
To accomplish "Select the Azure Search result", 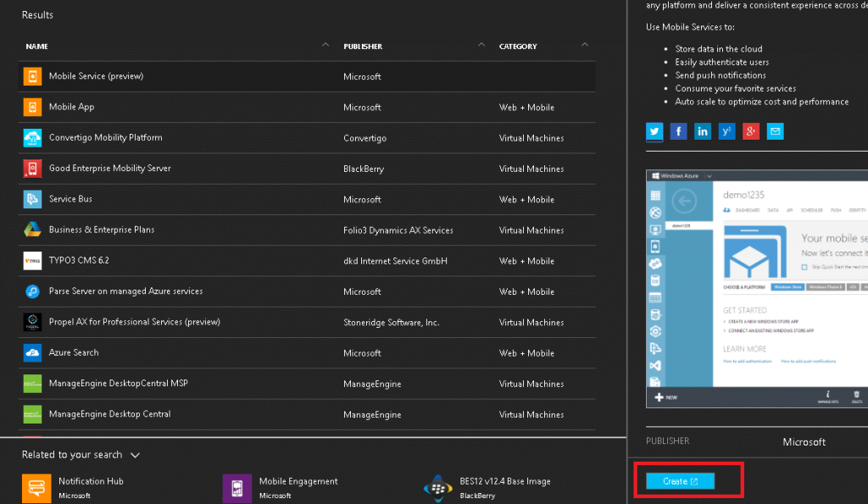I will [307, 352].
